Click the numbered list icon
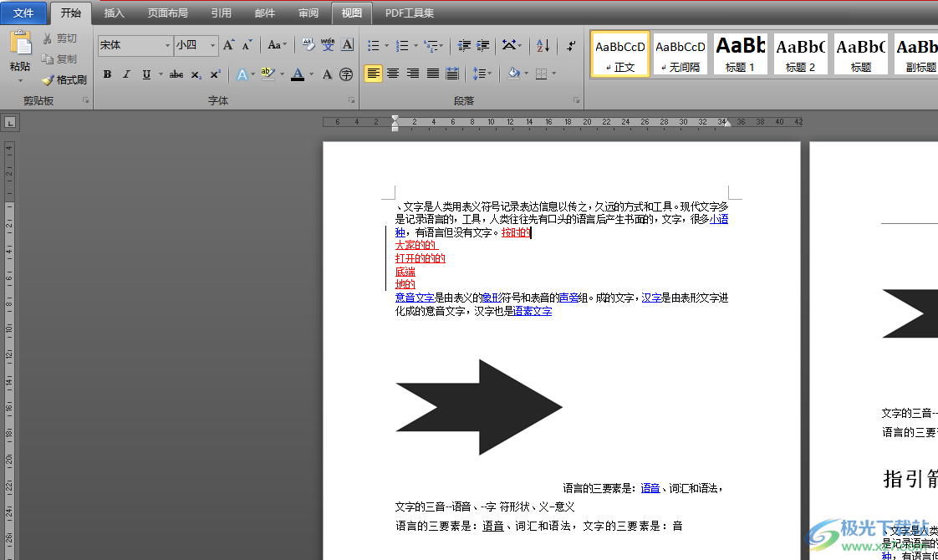The height and width of the screenshot is (560, 938). [x=403, y=45]
